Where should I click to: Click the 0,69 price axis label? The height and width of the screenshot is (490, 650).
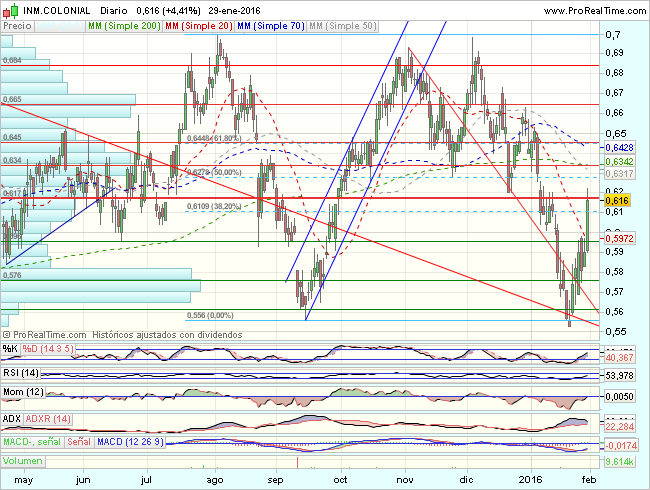pyautogui.click(x=614, y=53)
